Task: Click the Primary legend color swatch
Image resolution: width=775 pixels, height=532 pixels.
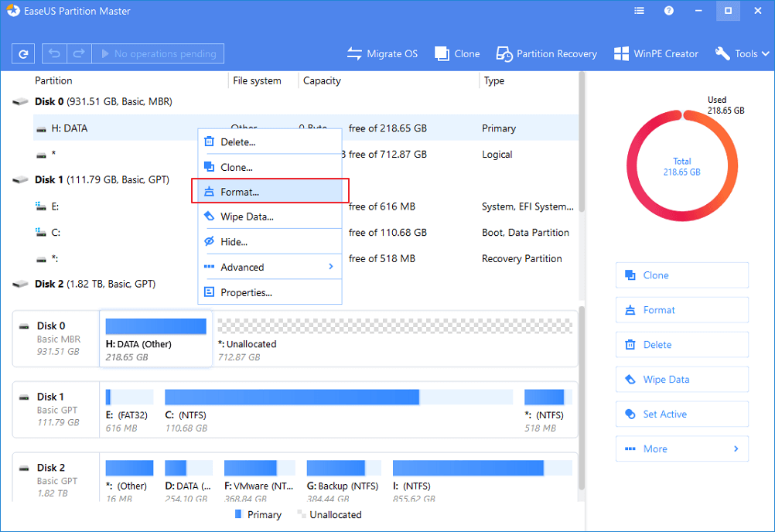Action: 238,514
